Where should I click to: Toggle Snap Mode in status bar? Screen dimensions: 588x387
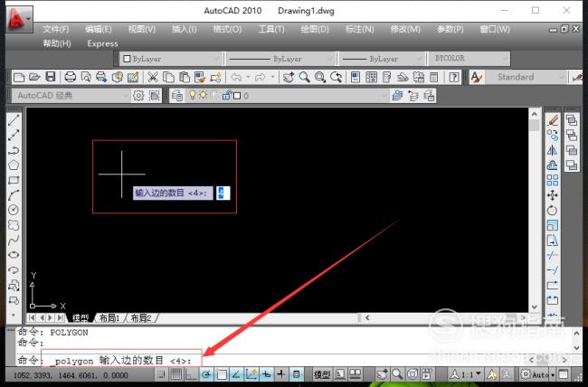tap(161, 373)
